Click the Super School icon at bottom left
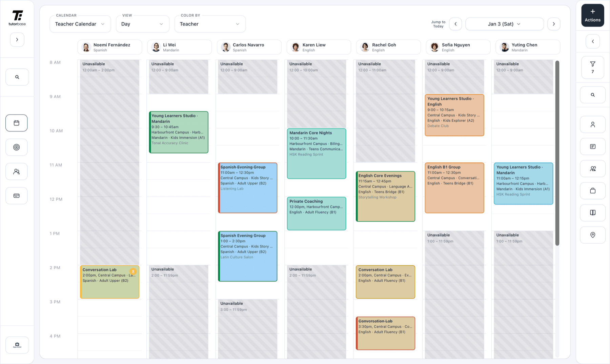610x364 pixels. click(x=17, y=345)
